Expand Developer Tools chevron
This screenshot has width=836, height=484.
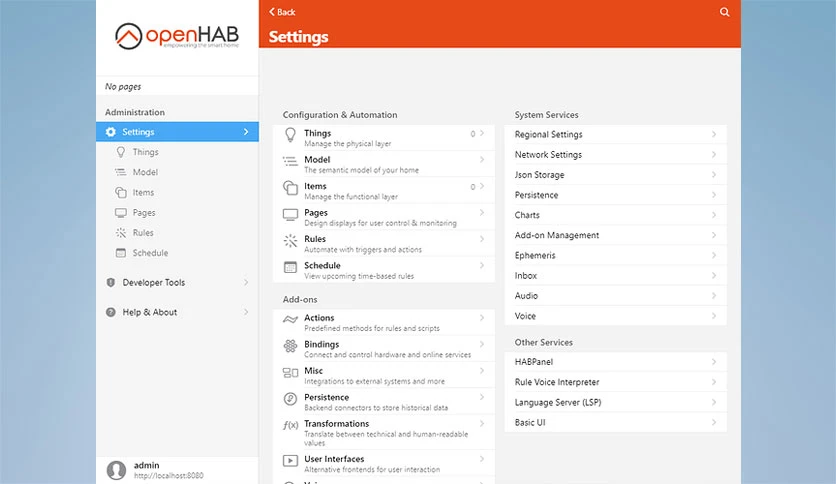[246, 282]
